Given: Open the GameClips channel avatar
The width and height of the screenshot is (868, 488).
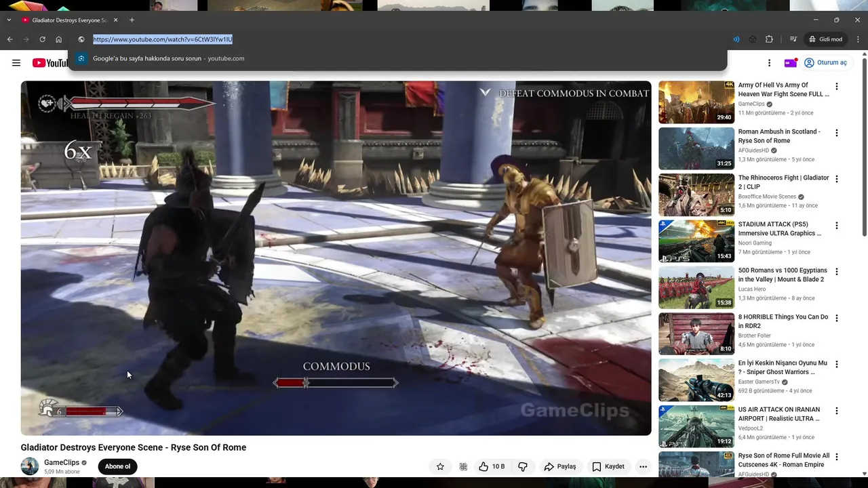Looking at the screenshot, I should pyautogui.click(x=30, y=466).
